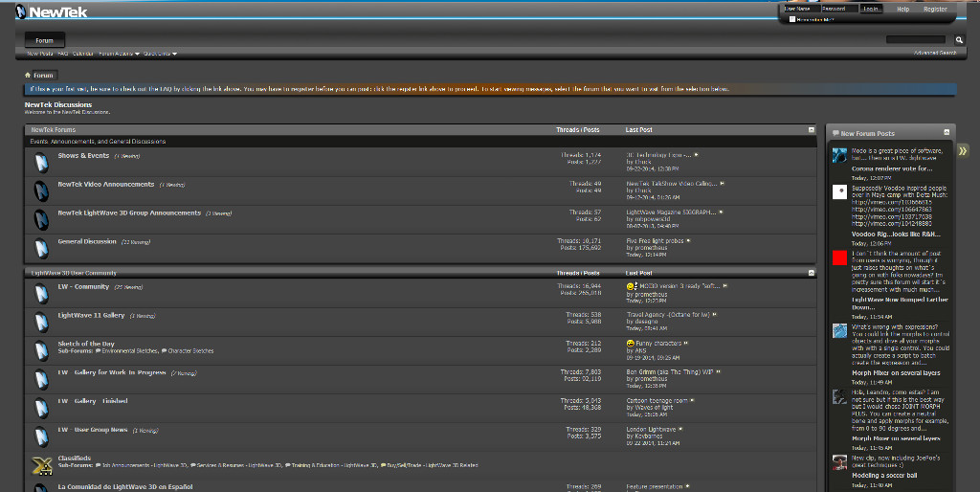Open the Character Sketches sub-forum
Screen dimensions: 980x492
(x=190, y=351)
